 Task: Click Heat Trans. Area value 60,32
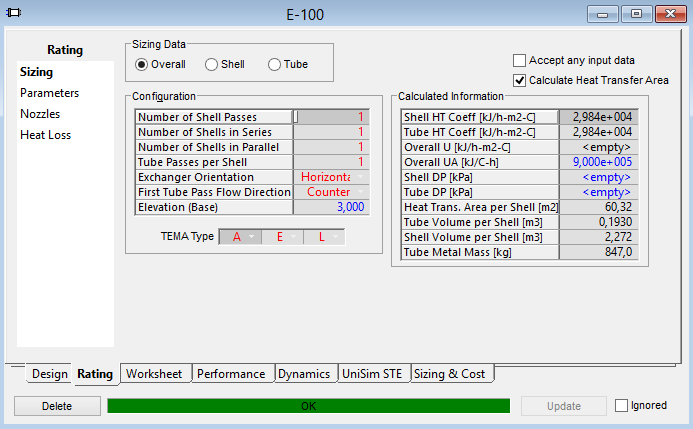(598, 207)
